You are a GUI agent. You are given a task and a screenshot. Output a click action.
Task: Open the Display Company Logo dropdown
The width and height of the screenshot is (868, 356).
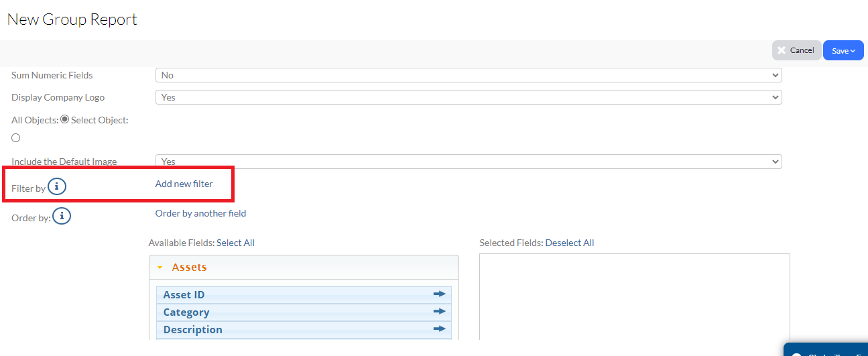pos(468,97)
